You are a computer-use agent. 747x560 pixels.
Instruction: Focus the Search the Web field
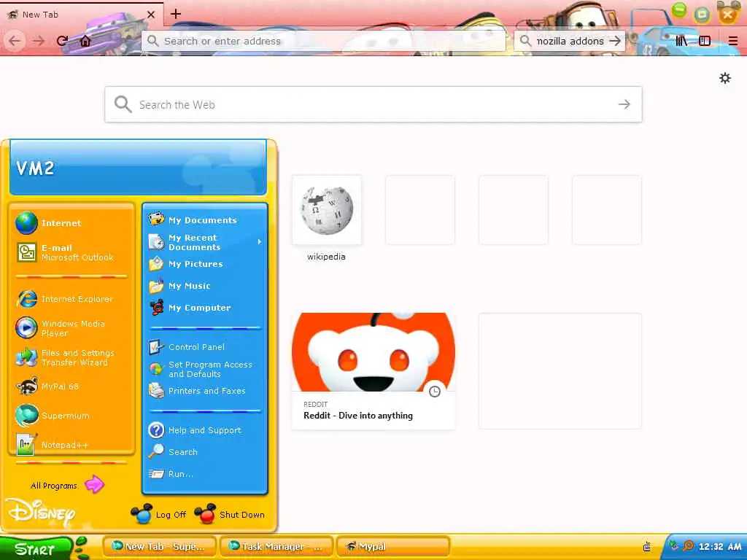[373, 104]
